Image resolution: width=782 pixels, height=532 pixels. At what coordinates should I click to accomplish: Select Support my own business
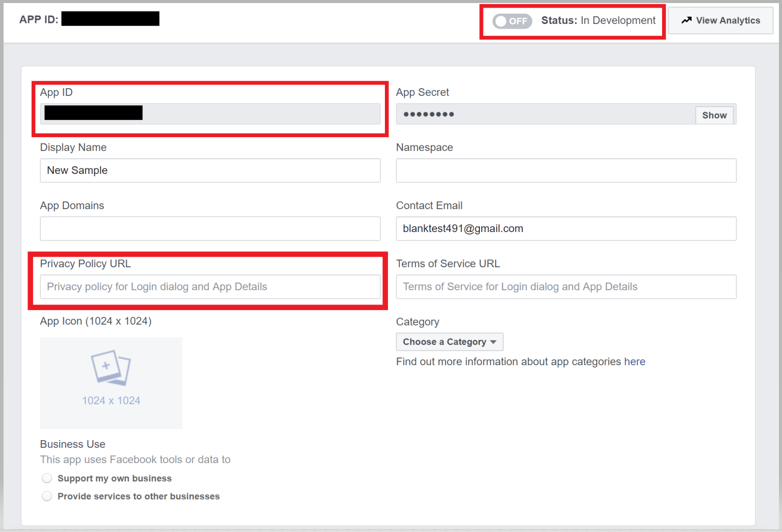(47, 478)
